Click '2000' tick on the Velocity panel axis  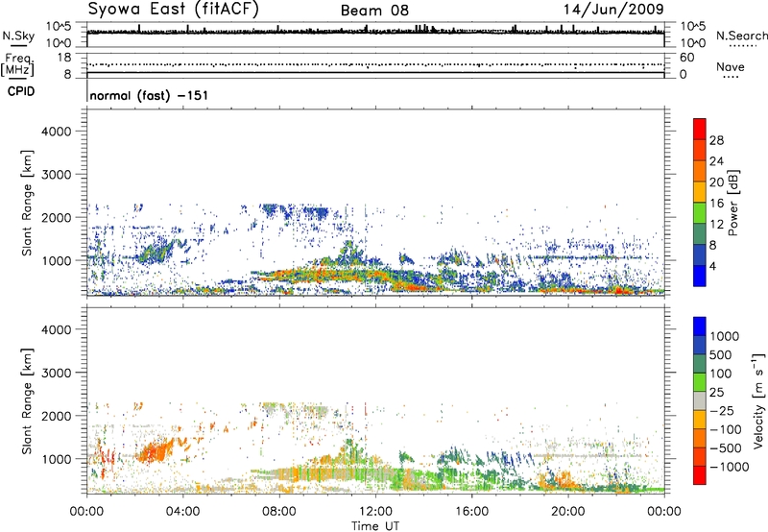[x=57, y=416]
